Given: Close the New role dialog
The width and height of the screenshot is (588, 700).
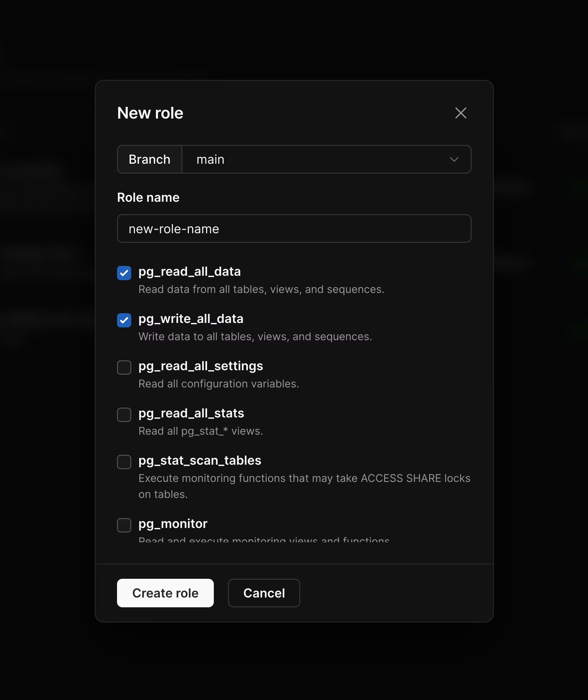Looking at the screenshot, I should (461, 113).
